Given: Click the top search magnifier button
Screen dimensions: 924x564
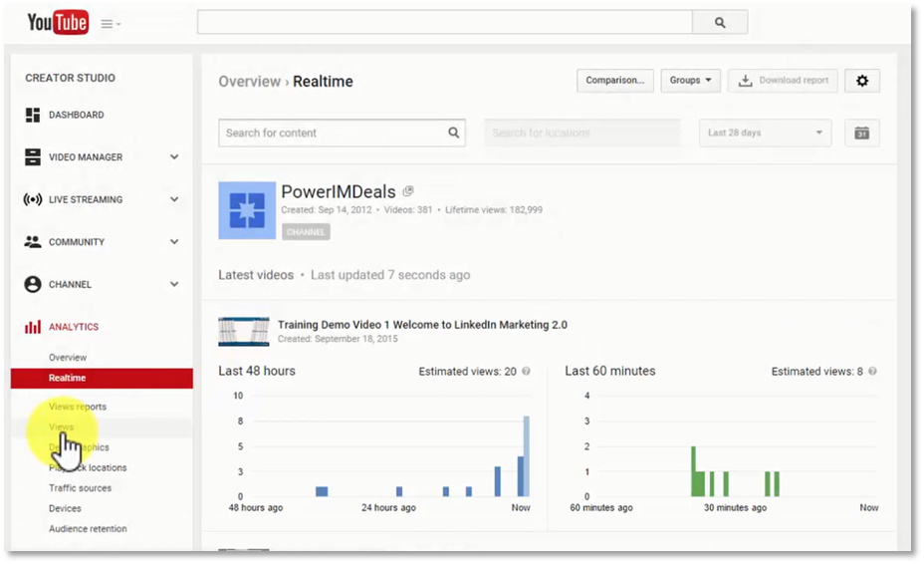Looking at the screenshot, I should [x=720, y=22].
